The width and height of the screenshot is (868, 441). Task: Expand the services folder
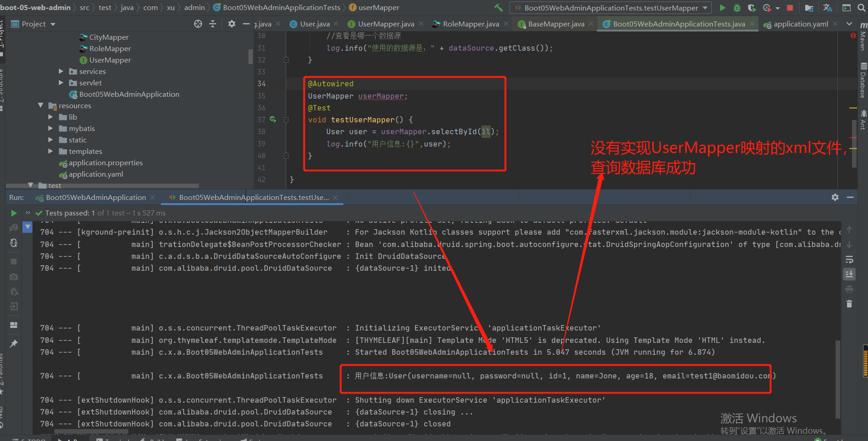[61, 71]
